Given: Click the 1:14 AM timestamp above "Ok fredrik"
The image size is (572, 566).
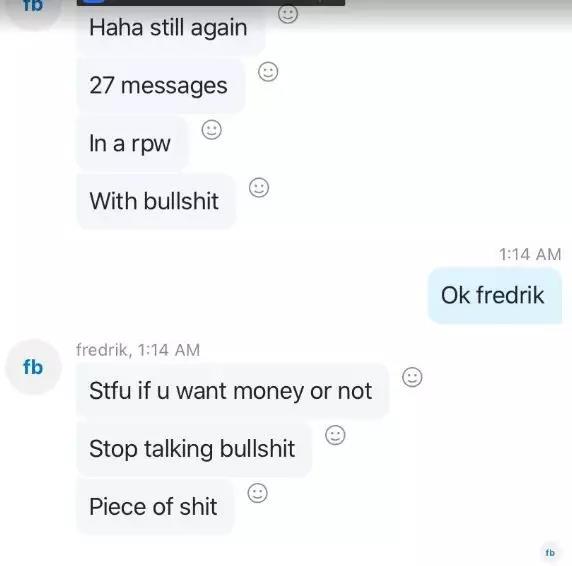Looking at the screenshot, I should click(x=530, y=255).
